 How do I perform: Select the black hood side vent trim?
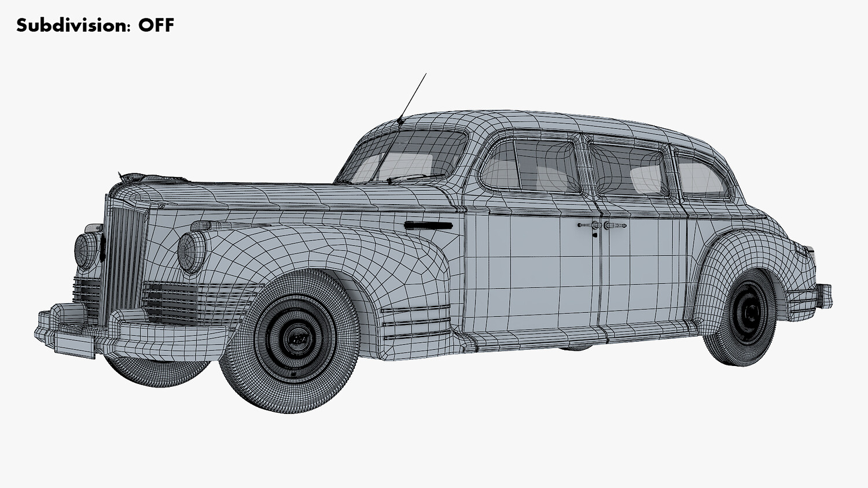coord(429,225)
